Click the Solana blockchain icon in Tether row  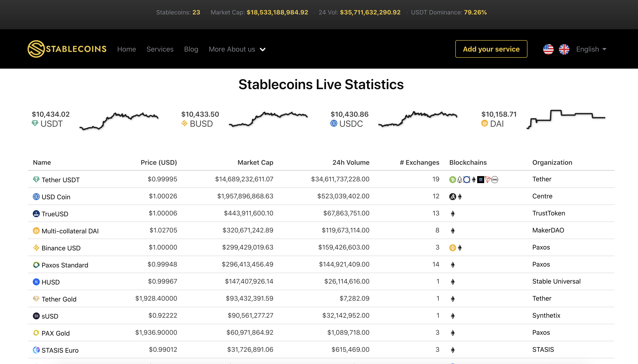click(x=480, y=180)
